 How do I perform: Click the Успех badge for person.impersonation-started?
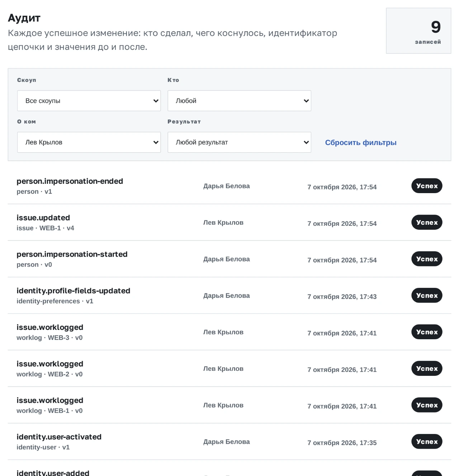[427, 259]
